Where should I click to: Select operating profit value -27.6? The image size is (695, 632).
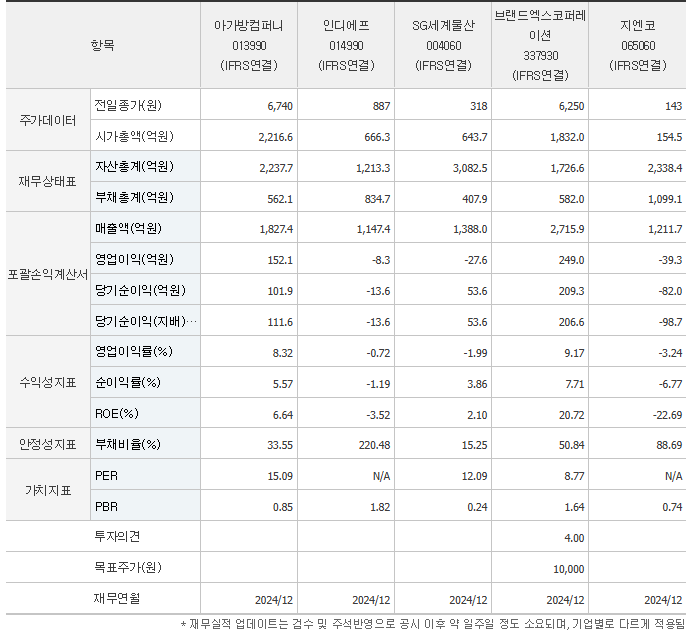476,260
